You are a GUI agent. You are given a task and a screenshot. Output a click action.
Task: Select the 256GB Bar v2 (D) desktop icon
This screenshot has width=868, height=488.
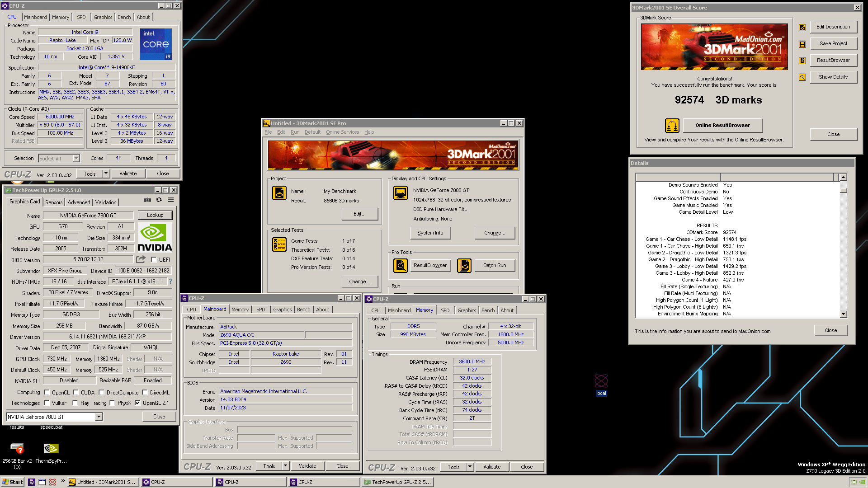[17, 455]
